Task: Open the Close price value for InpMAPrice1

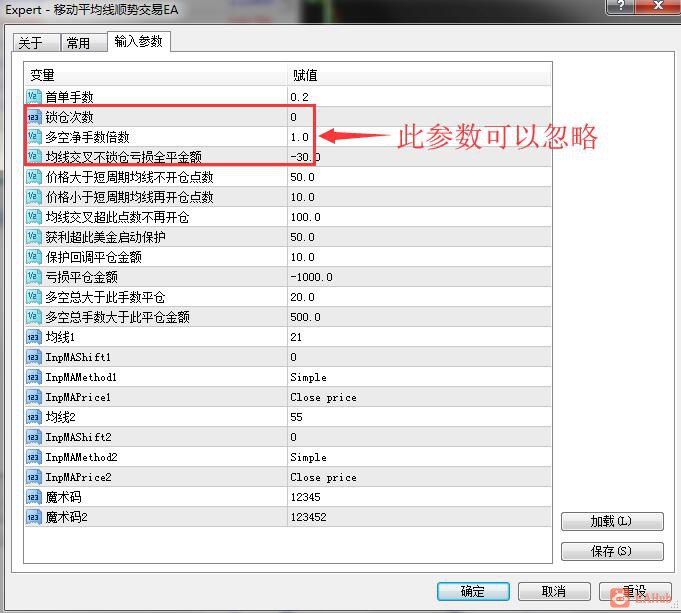Action: pos(419,397)
